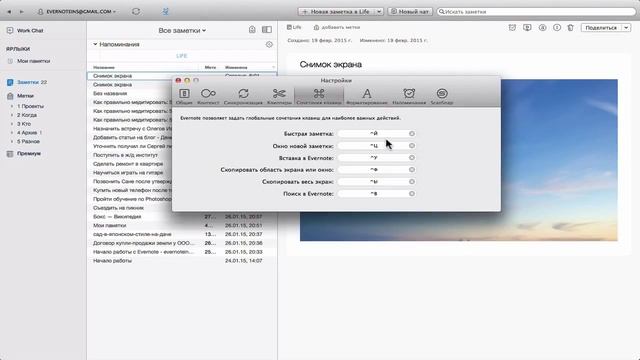Click the note info icon
Screen dimensions: 640x360
point(557,28)
